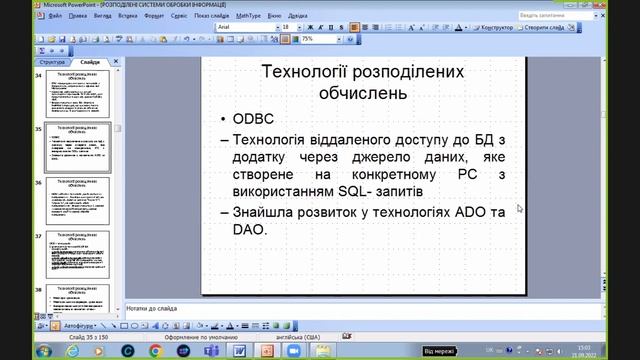Open the Показ слайдів menu
The image size is (640, 360).
[x=211, y=16]
